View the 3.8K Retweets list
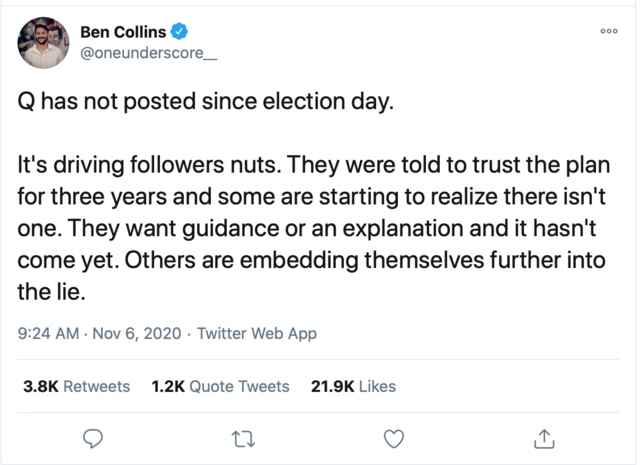640x465 pixels. (x=76, y=386)
